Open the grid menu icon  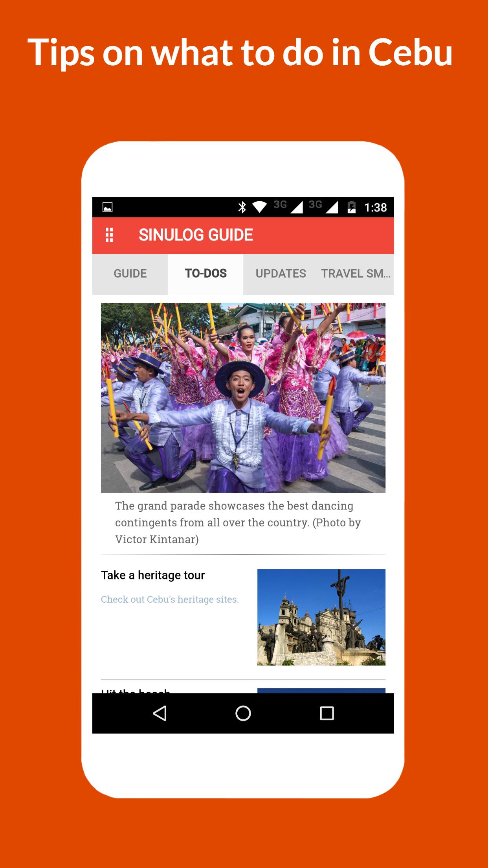[x=109, y=235]
